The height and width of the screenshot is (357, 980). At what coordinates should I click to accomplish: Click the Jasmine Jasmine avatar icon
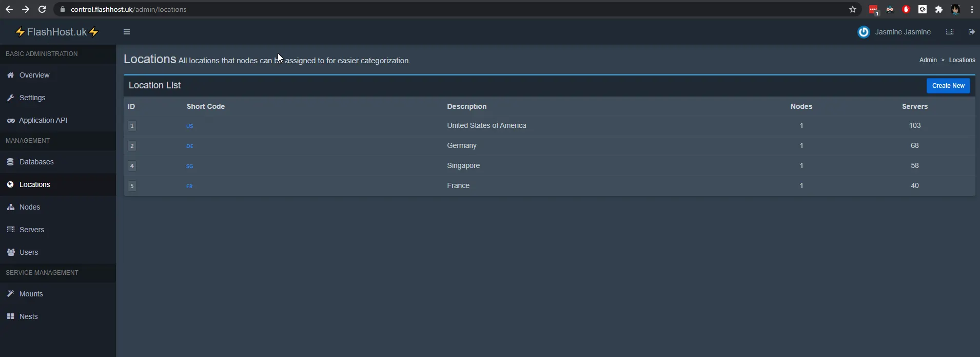tap(864, 32)
